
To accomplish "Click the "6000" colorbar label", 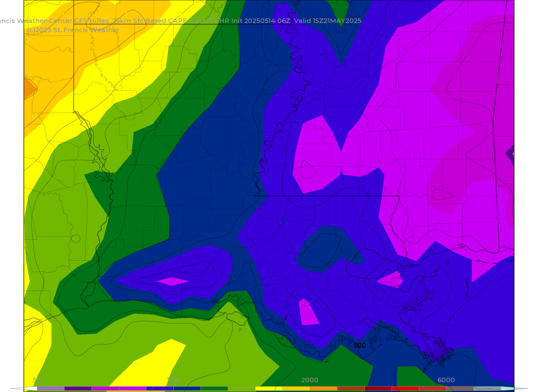I will 446,380.
